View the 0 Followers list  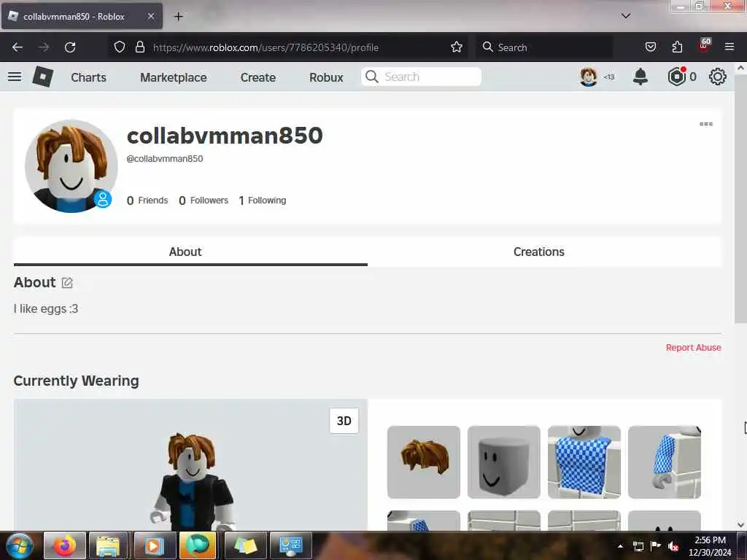tap(204, 201)
